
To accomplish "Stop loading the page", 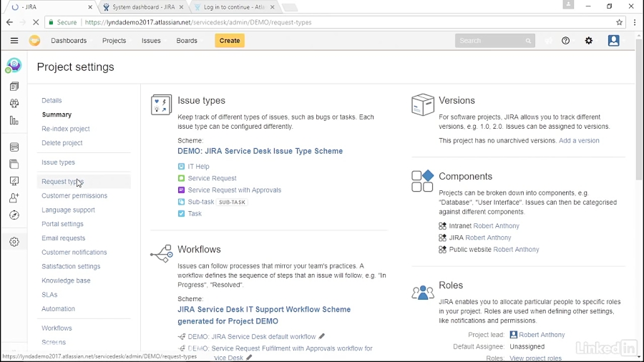I will pos(36,22).
